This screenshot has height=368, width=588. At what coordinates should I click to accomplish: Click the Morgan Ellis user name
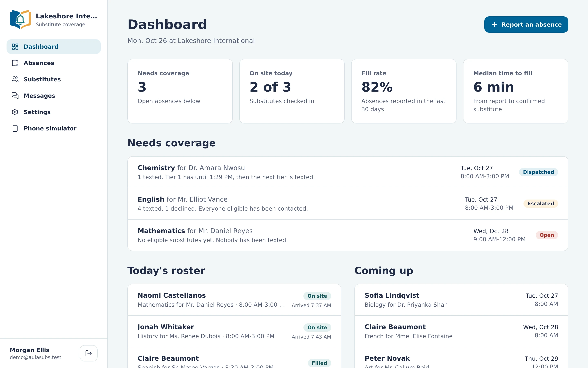30,350
